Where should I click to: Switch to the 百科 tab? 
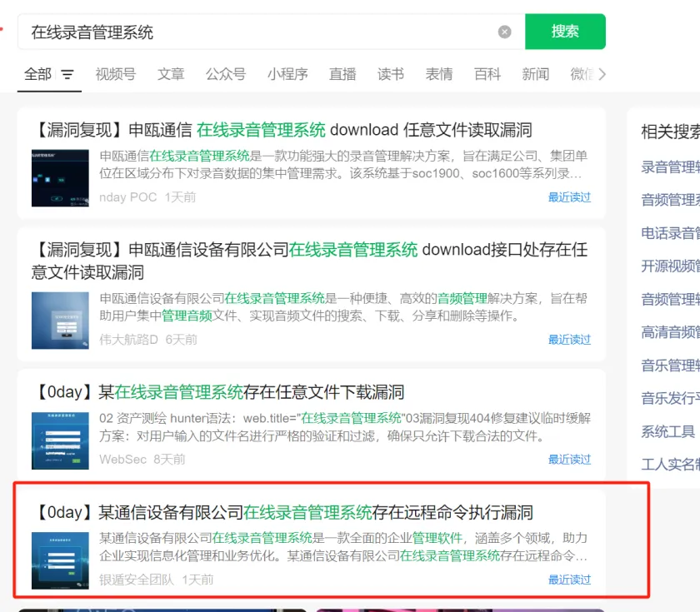[x=487, y=74]
